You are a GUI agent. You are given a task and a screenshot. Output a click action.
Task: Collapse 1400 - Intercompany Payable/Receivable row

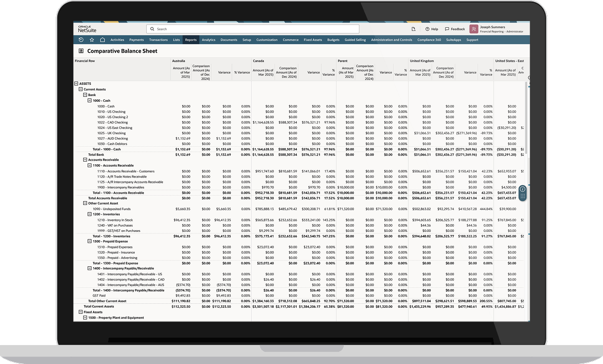click(90, 268)
